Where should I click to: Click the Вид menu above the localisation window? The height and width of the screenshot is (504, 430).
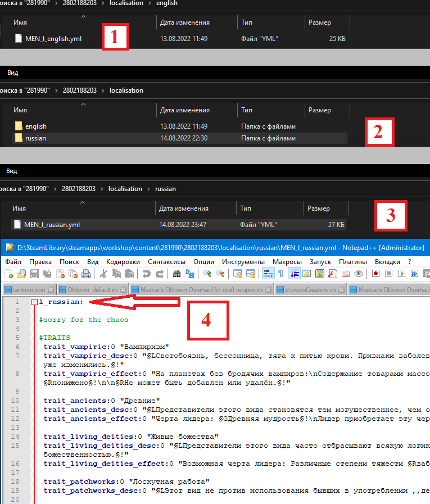point(13,72)
